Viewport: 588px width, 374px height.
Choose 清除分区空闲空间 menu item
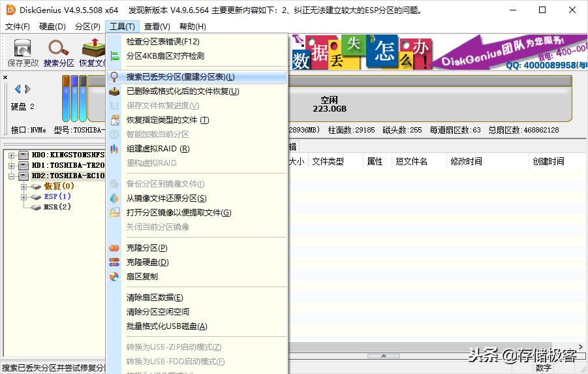[x=197, y=312]
